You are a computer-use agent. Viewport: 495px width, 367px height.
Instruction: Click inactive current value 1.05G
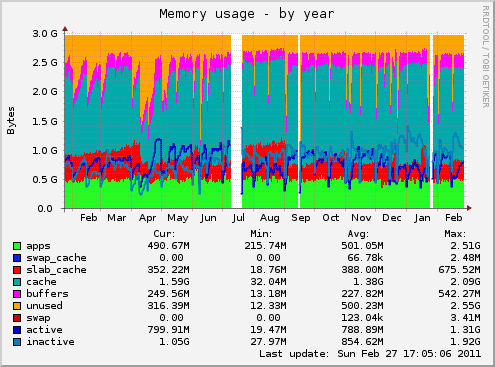tap(174, 342)
